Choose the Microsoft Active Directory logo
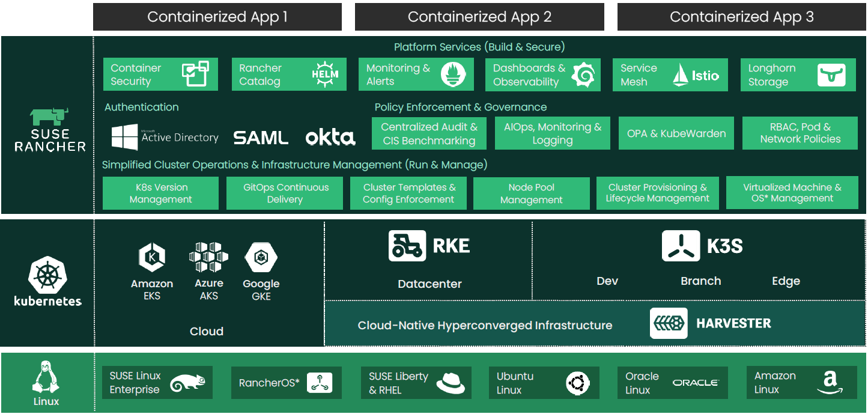The width and height of the screenshot is (868, 414). (165, 138)
